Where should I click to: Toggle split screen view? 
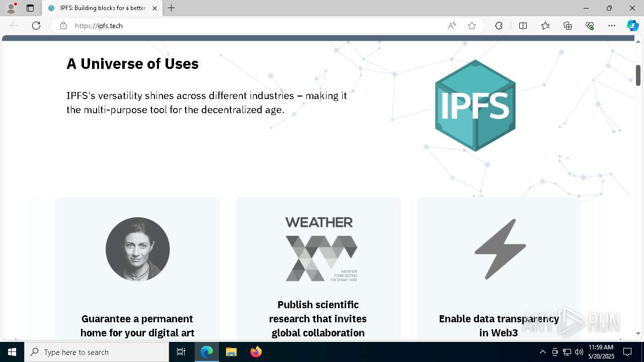pos(523,26)
